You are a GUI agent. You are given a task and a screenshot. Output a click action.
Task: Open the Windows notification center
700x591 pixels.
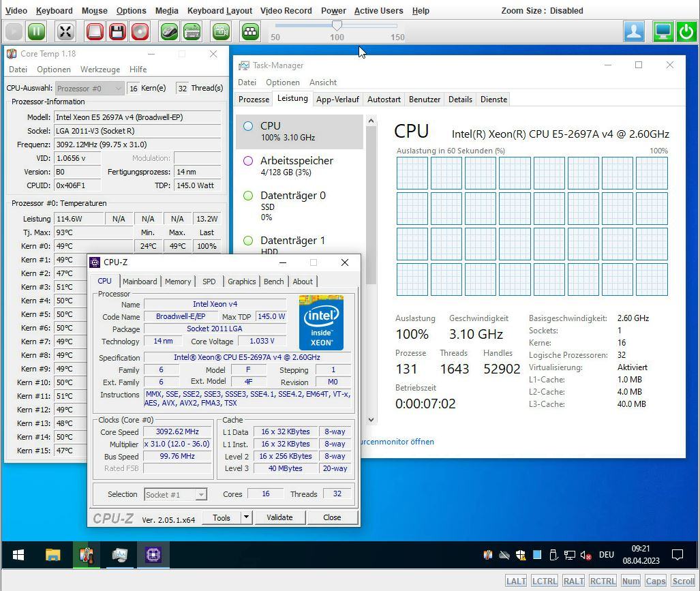(x=678, y=555)
